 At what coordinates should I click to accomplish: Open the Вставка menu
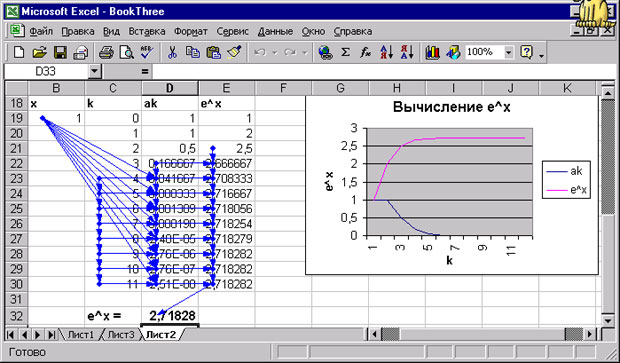coord(147,31)
